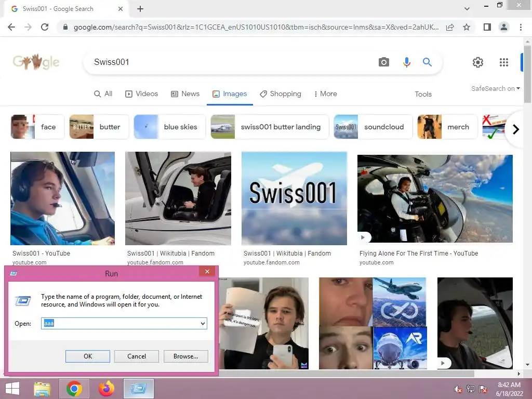Open File Explorer from taskbar
This screenshot has width=532, height=399.
42,389
